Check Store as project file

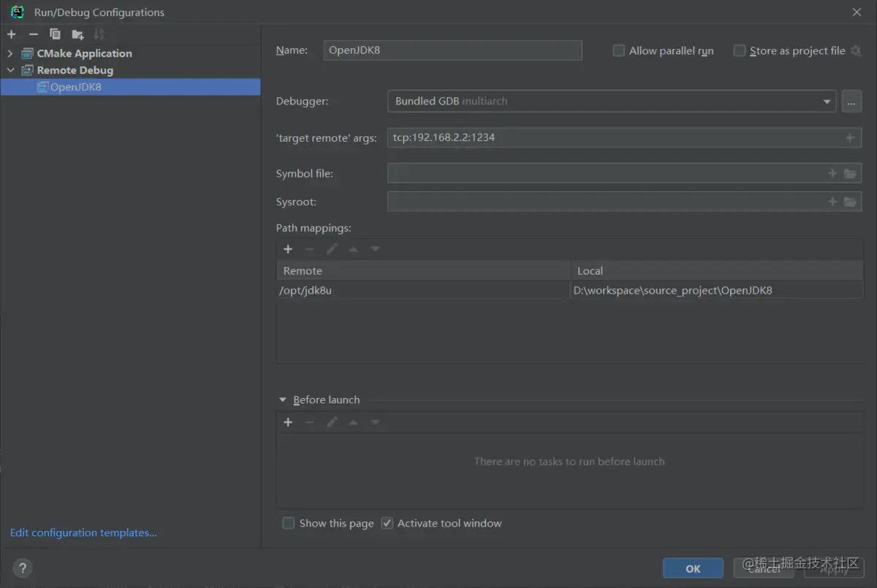[740, 50]
